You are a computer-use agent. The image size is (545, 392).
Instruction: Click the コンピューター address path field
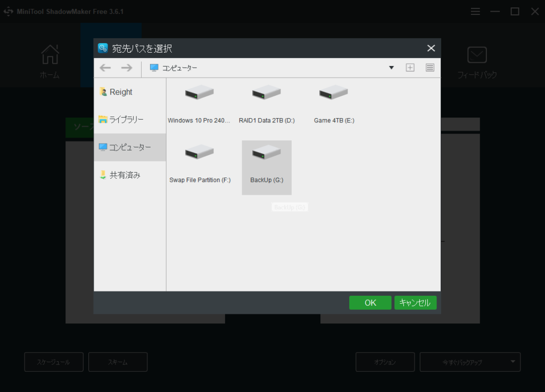tap(266, 68)
